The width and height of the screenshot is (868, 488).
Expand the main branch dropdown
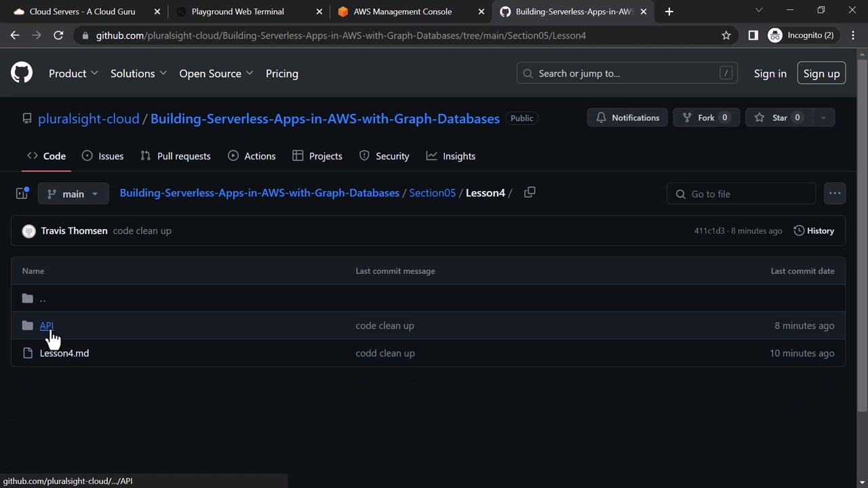(x=73, y=194)
